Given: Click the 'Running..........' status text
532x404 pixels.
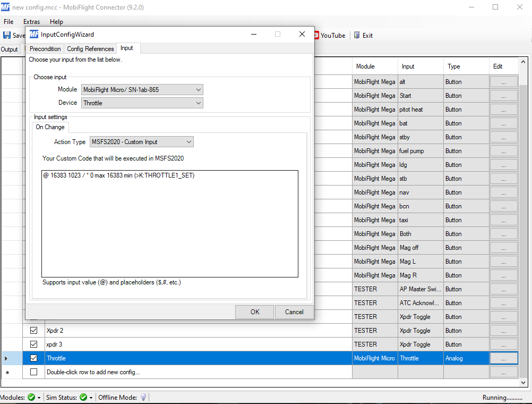Looking at the screenshot, I should click(x=502, y=397).
